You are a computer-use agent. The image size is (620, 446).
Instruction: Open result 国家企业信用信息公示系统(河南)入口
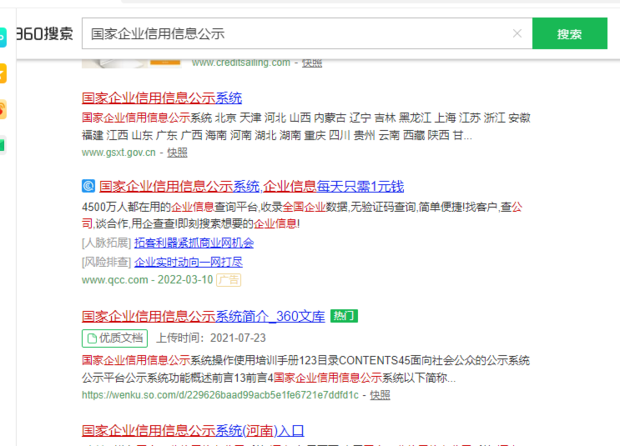coord(193,431)
